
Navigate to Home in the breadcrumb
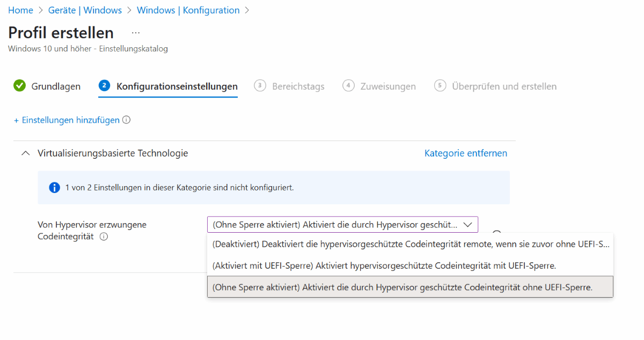(x=20, y=10)
